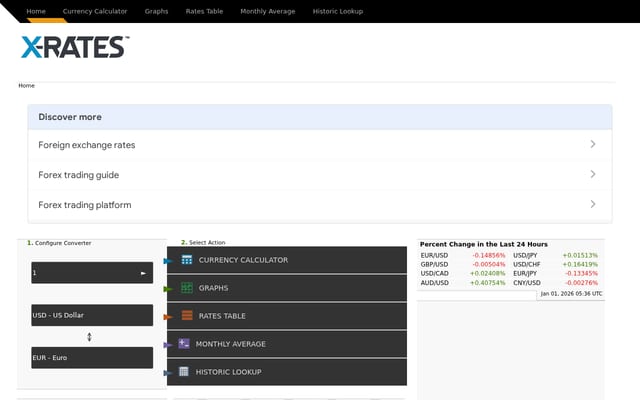This screenshot has width=640, height=400.
Task: Click the green Graphs icon
Action: click(x=187, y=288)
